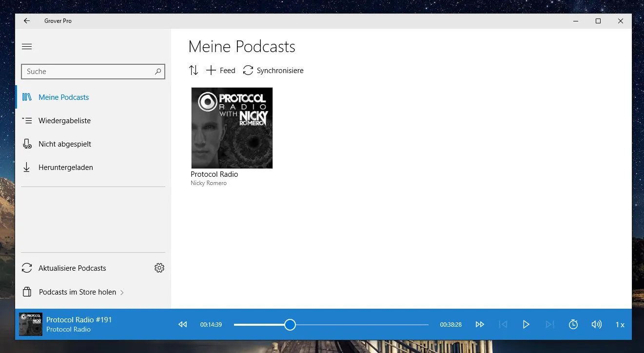Viewport: 644px width, 353px height.
Task: Open the Wiedergabeliste section
Action: coord(93,121)
